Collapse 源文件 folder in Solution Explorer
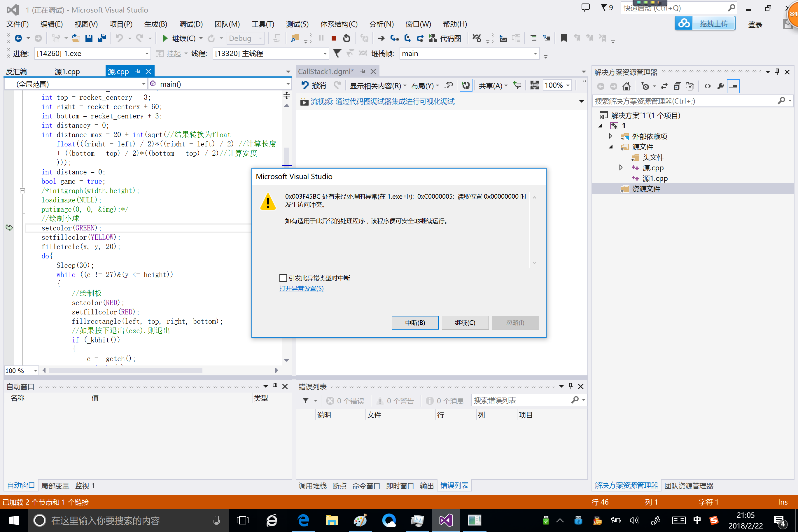The width and height of the screenshot is (798, 532). pos(610,147)
